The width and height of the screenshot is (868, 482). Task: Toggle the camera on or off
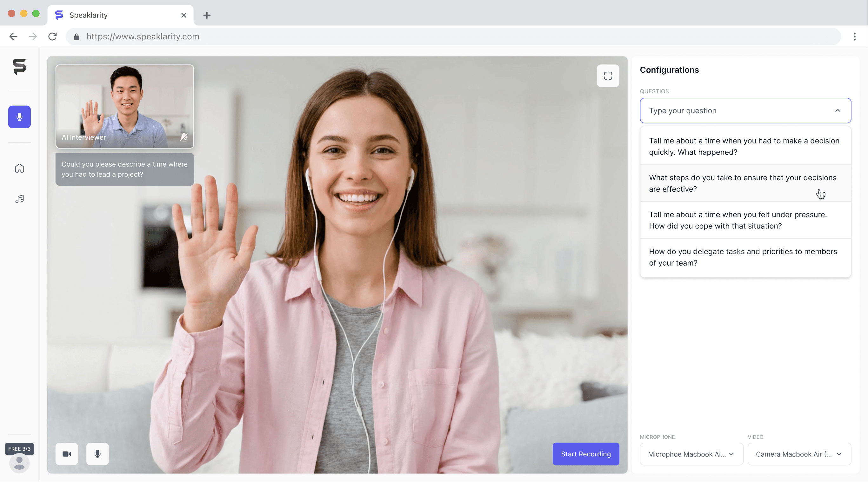coord(67,454)
